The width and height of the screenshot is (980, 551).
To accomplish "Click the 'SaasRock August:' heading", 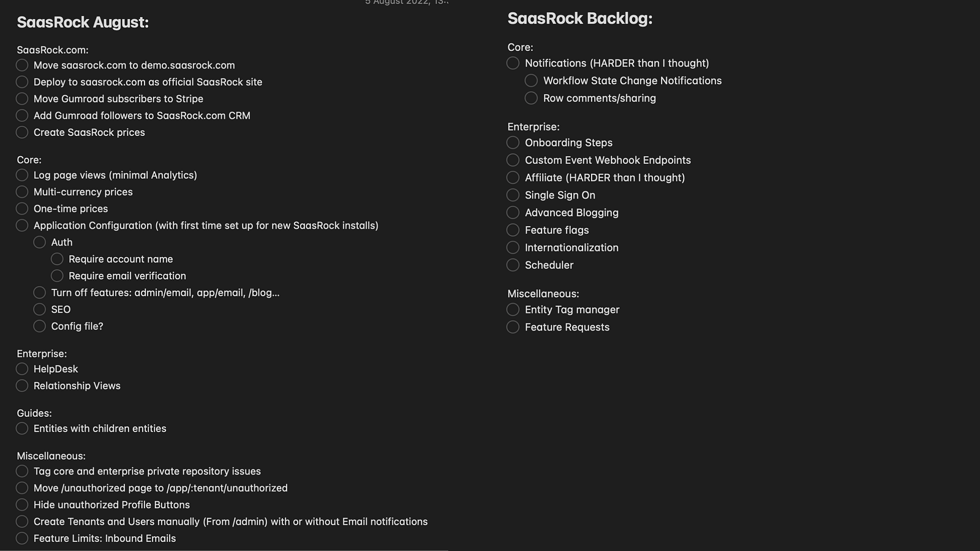I will click(x=83, y=22).
